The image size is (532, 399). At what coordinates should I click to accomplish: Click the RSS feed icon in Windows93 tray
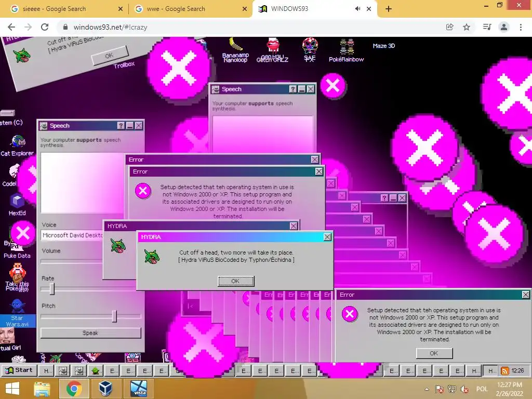pyautogui.click(x=505, y=371)
